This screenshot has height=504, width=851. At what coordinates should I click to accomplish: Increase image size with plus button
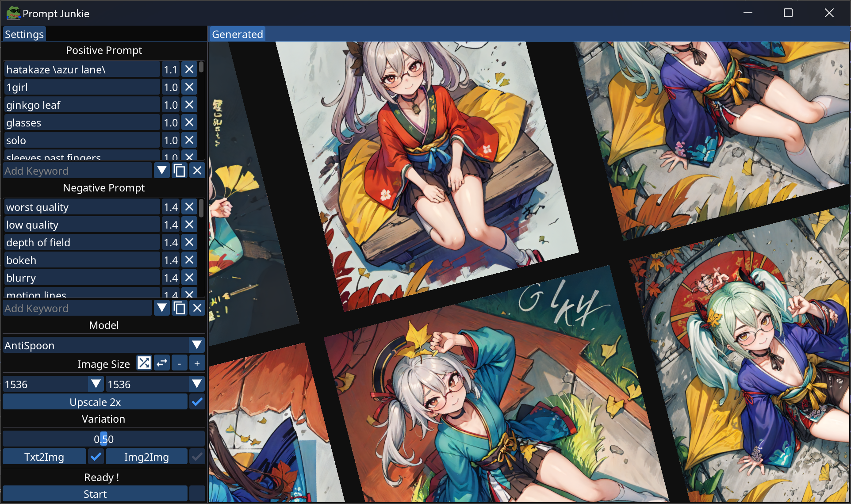pos(197,363)
